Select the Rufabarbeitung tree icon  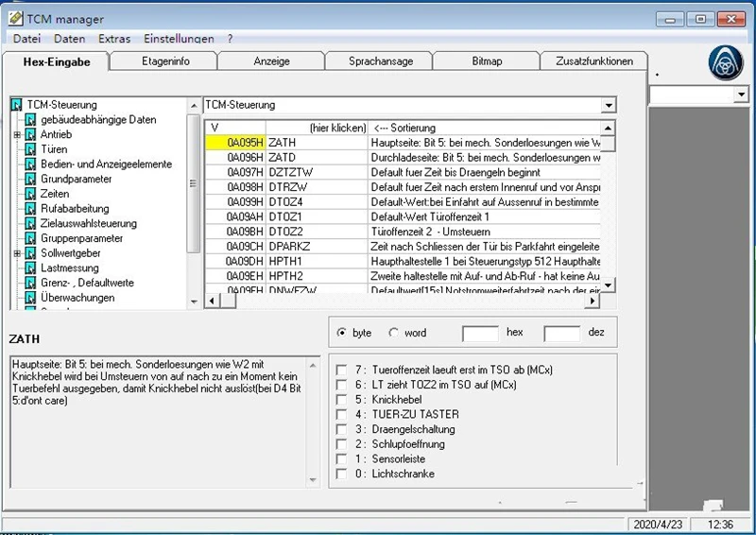click(x=30, y=208)
